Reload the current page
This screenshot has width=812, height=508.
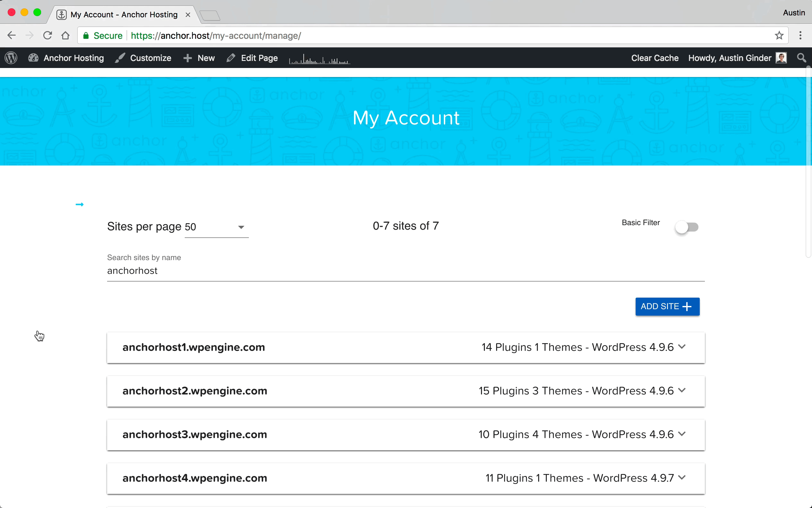(x=47, y=35)
